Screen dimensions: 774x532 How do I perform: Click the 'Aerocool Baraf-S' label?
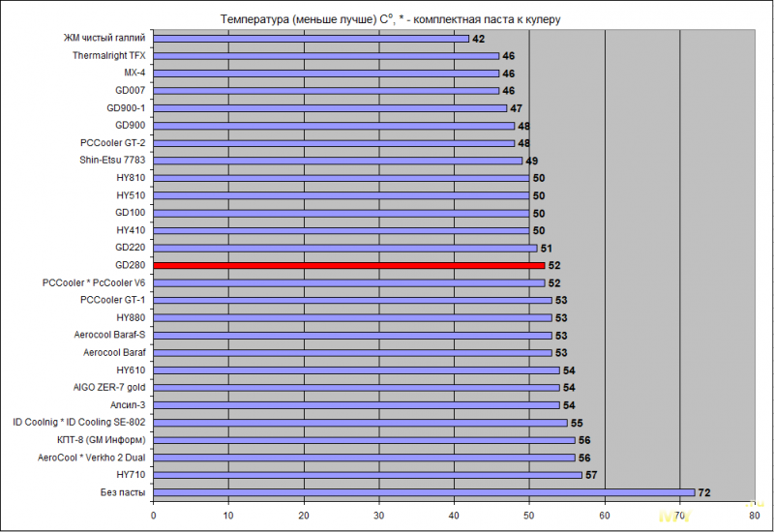click(x=109, y=335)
